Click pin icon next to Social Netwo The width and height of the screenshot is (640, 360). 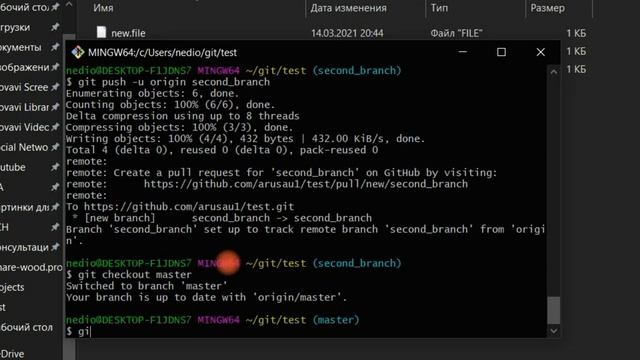(x=55, y=147)
